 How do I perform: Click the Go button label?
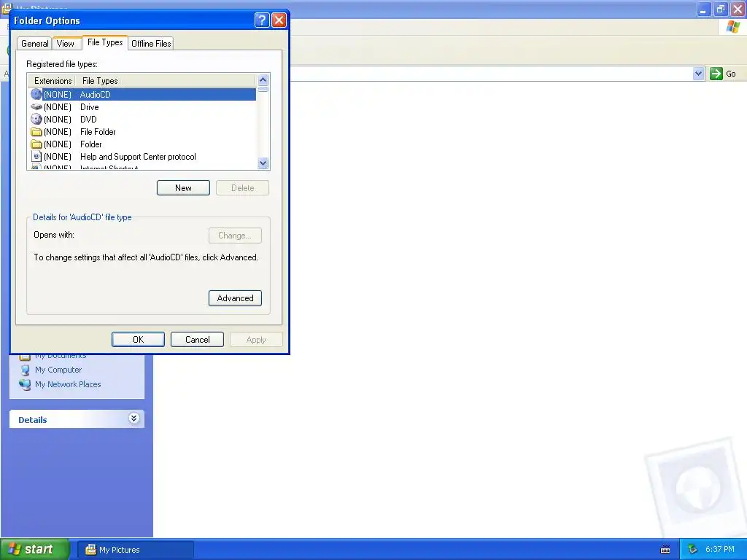(x=731, y=74)
